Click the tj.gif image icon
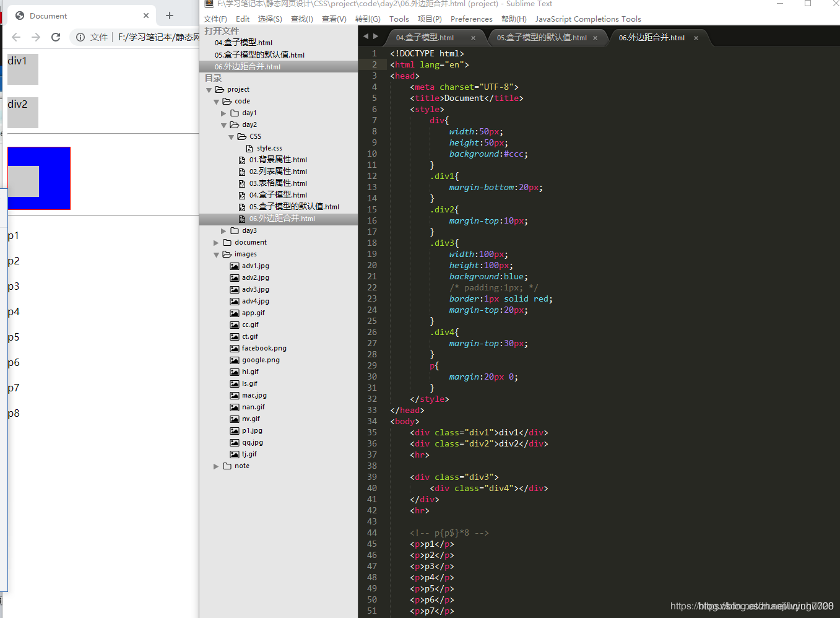Viewport: 840px width, 618px height. 235,454
